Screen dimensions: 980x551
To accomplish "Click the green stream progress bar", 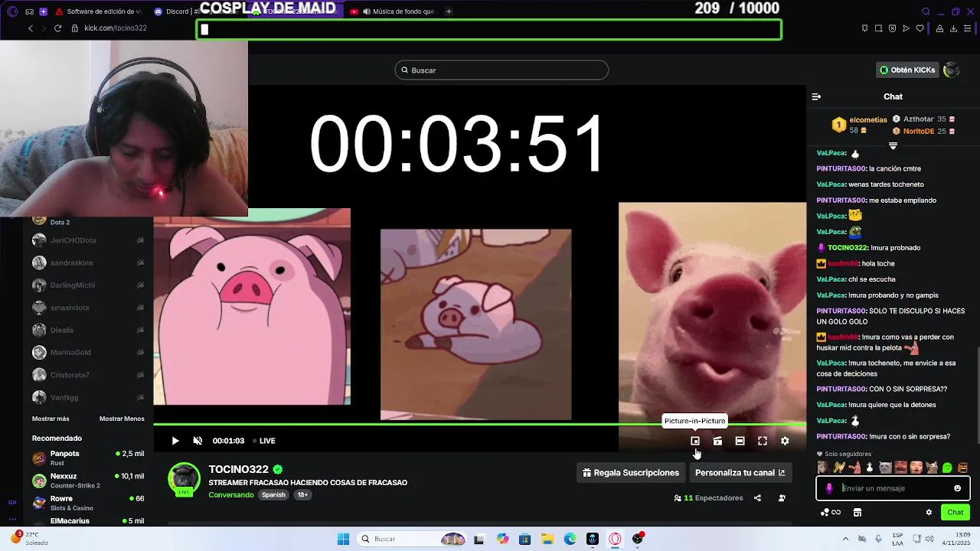I will pos(480,423).
